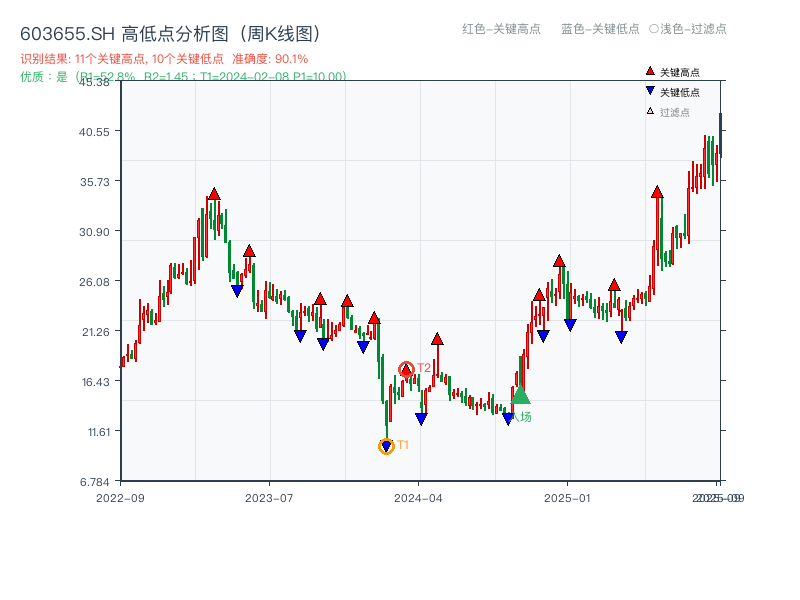Click the highest red triangle near the 2023 peak

[x=214, y=195]
